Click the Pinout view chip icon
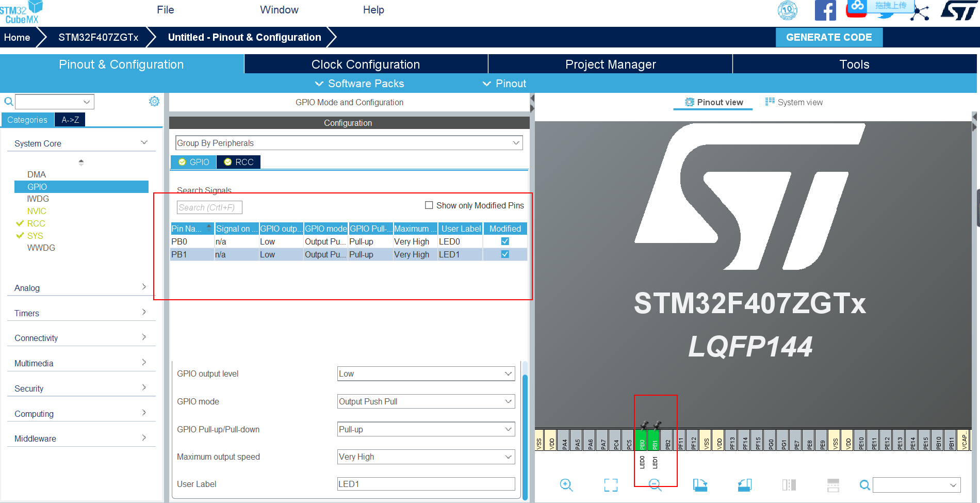This screenshot has height=503, width=980. pyautogui.click(x=690, y=102)
